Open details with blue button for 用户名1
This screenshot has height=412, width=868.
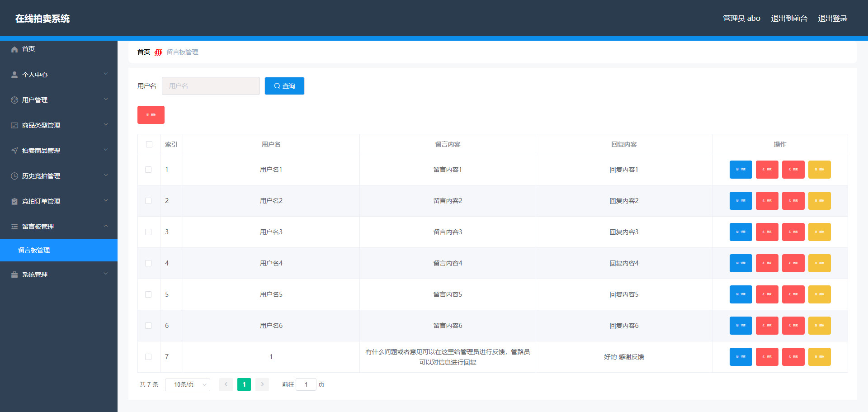coord(741,170)
